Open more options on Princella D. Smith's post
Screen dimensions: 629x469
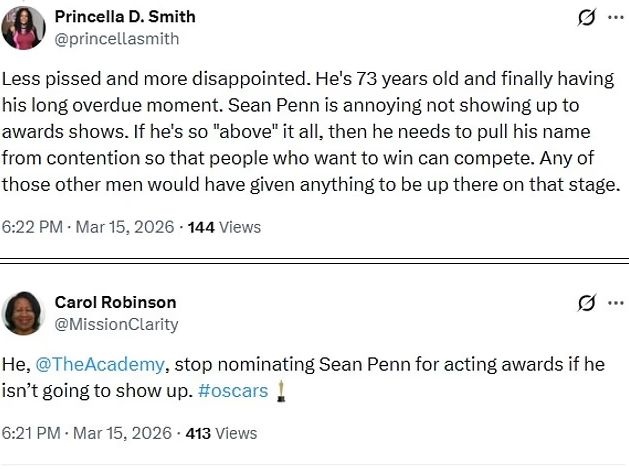click(x=614, y=18)
